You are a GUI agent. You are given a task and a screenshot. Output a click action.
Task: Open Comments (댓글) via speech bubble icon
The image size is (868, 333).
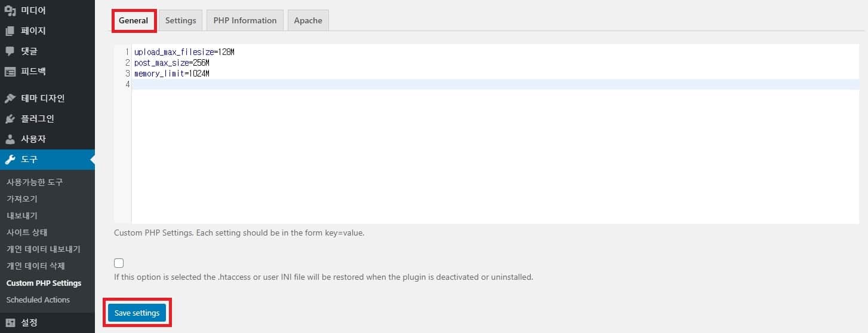10,51
